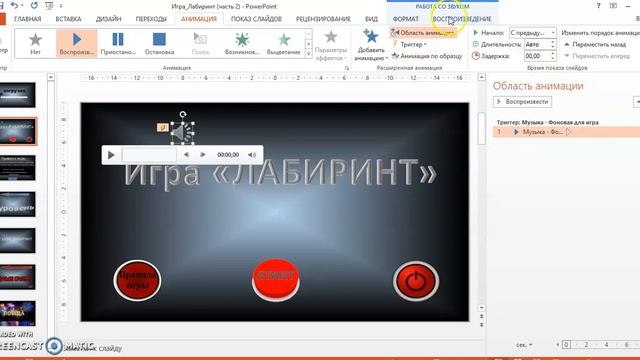The height and width of the screenshot is (360, 640).
Task: Click previous slide double arrow
Action: pos(482,317)
